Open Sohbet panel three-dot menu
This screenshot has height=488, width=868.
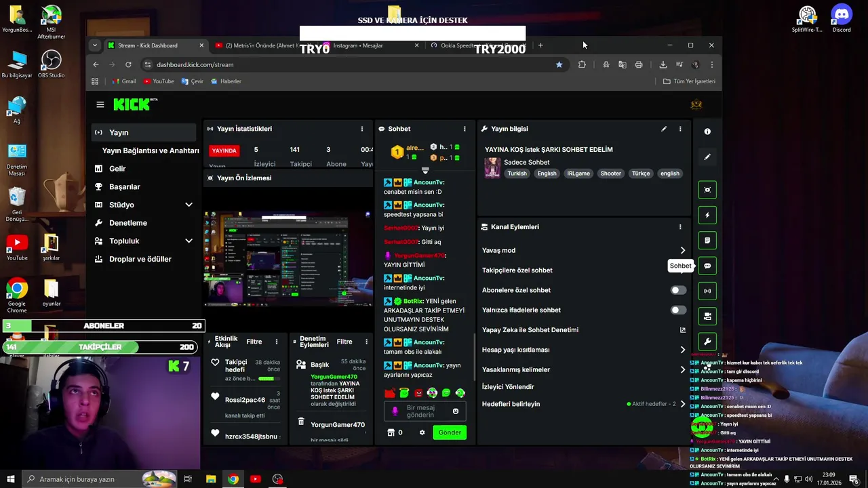click(465, 129)
